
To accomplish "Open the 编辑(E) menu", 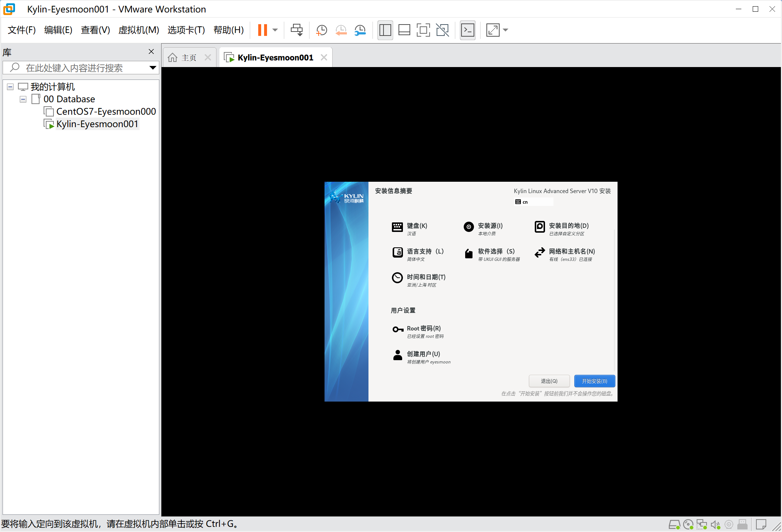I will [58, 30].
